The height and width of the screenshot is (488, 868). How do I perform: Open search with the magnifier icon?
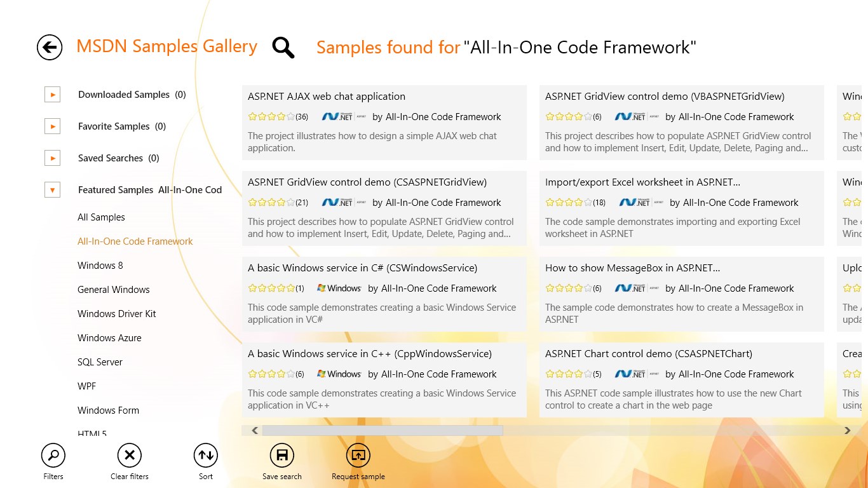(x=283, y=47)
